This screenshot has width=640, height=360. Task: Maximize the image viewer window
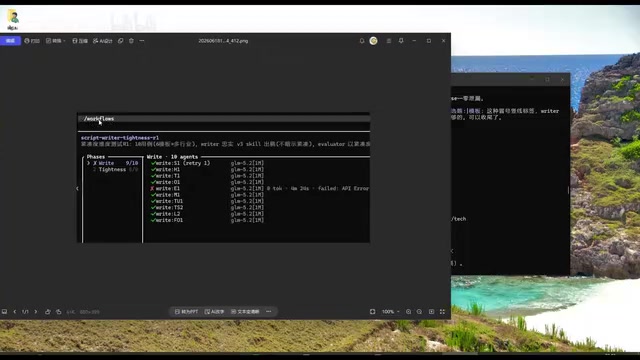click(x=429, y=41)
